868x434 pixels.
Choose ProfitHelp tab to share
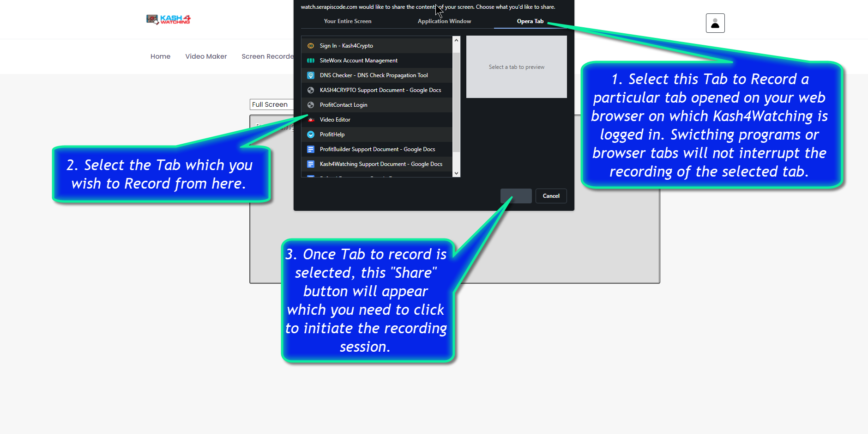377,134
